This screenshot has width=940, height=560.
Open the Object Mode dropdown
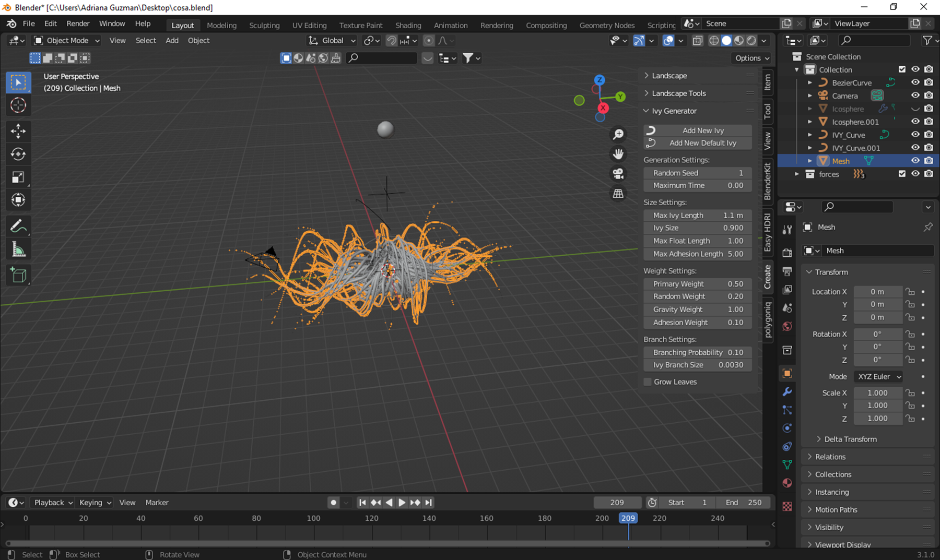[x=66, y=41]
